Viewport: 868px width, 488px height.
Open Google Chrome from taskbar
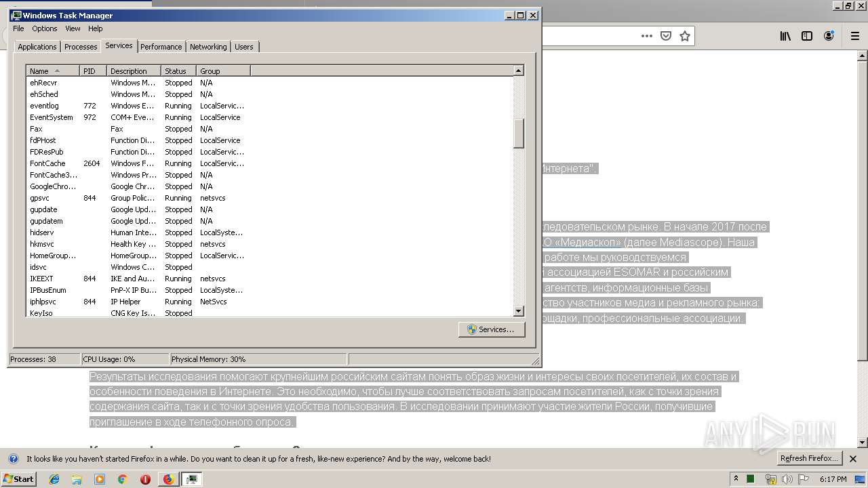(123, 479)
